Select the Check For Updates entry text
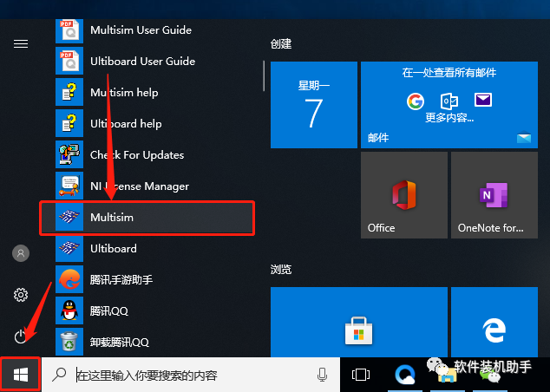Image resolution: width=550 pixels, height=392 pixels. [137, 155]
